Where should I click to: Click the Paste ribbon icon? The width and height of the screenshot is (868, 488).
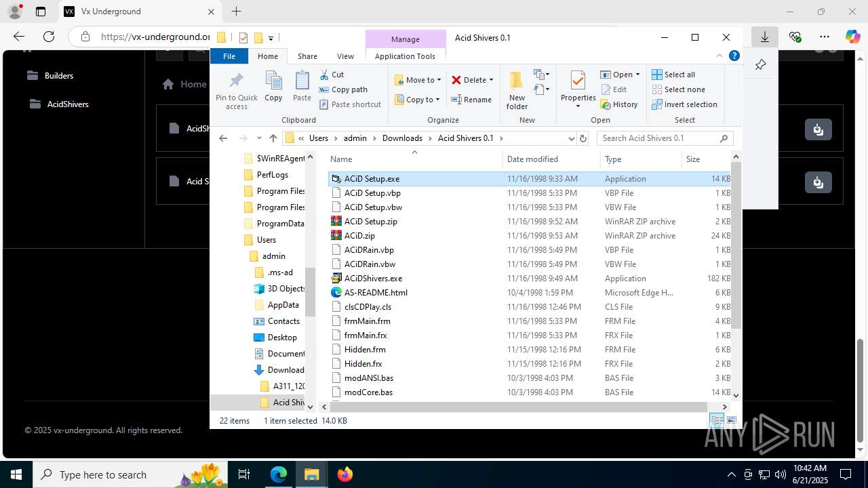click(302, 86)
